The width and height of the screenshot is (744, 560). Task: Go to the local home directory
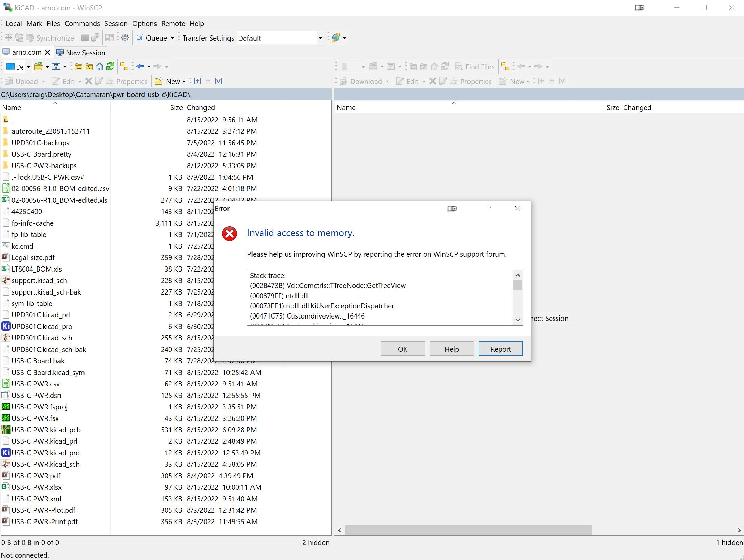(x=100, y=67)
